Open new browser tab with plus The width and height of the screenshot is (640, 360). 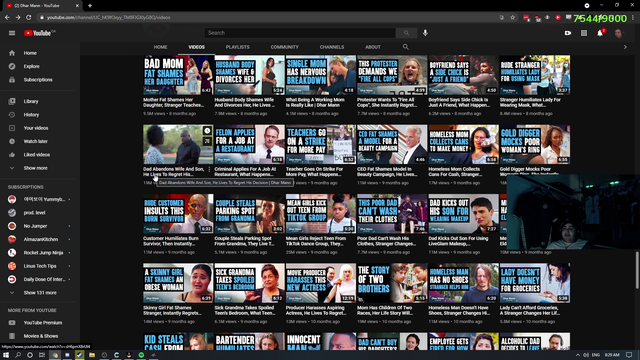click(x=90, y=6)
